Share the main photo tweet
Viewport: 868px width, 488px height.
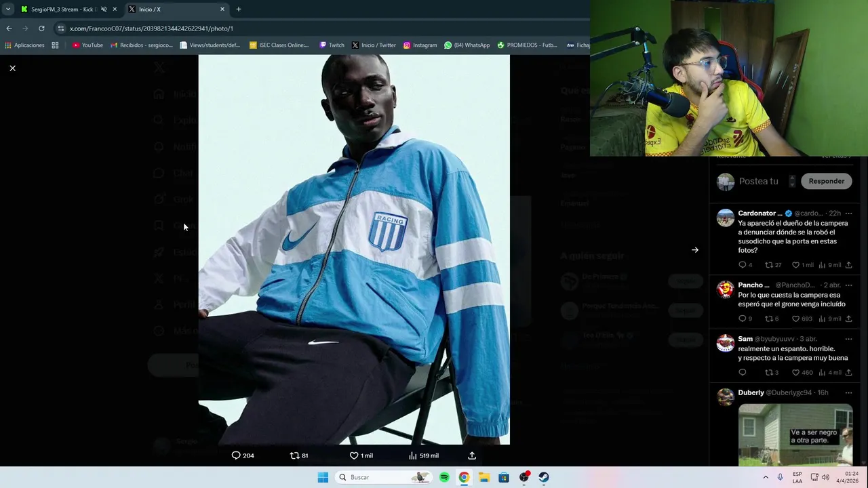[472, 455]
